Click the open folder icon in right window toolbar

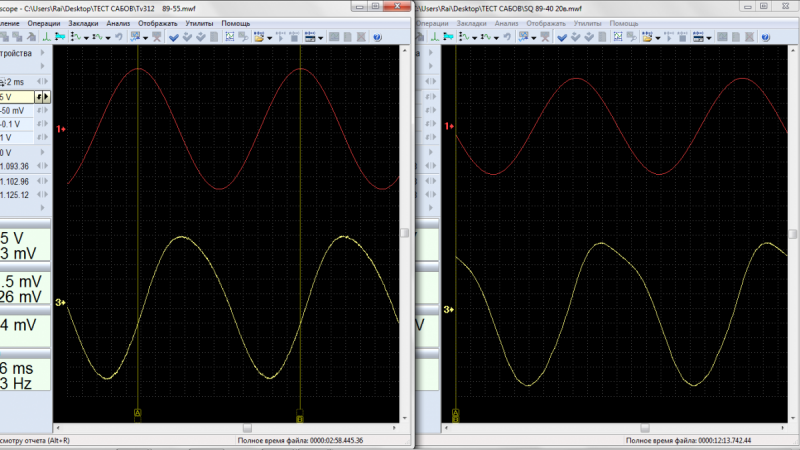646,37
